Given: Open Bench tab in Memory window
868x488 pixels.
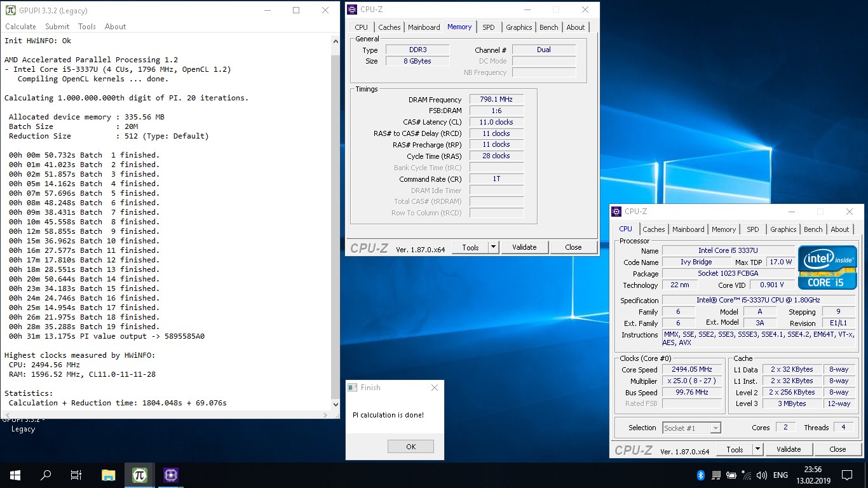Looking at the screenshot, I should [x=549, y=27].
